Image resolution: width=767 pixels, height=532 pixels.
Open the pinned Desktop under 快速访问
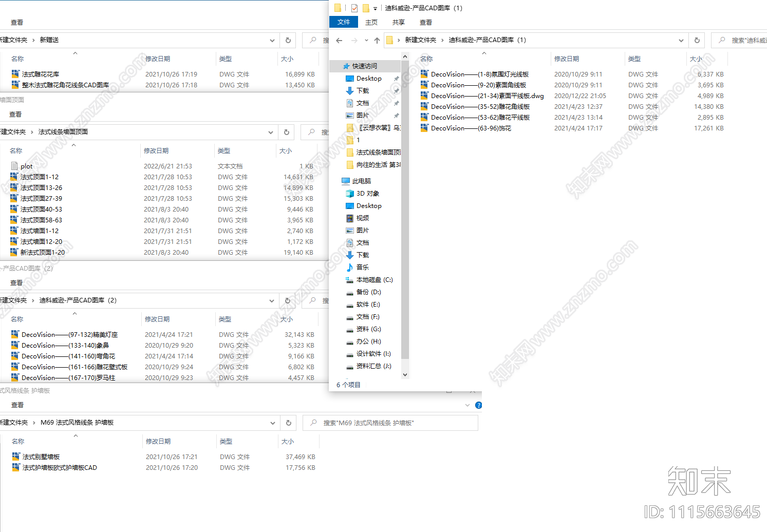(369, 78)
